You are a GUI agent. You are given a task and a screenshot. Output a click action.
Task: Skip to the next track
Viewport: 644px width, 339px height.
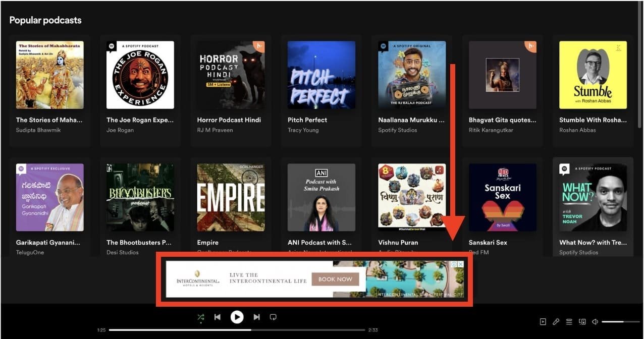[x=256, y=317]
